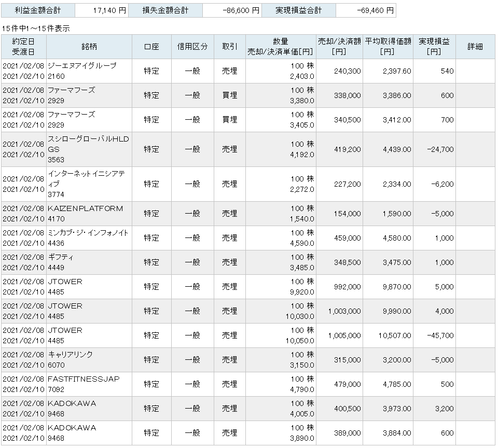Click the 338,000 settlement amount for ファーマフーズ
498x448 pixels.
(x=347, y=95)
